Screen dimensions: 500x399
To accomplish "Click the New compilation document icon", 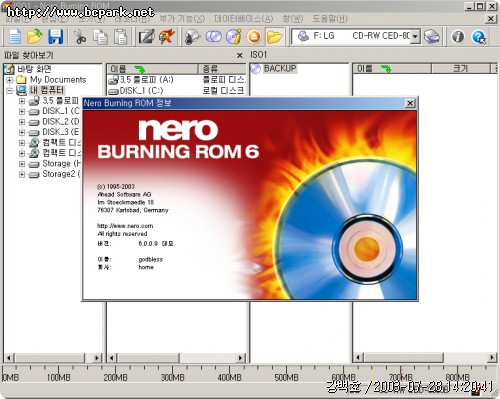I will 15,36.
